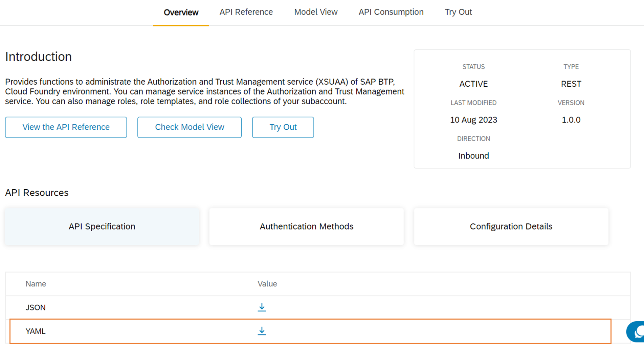This screenshot has width=644, height=347.
Task: Open the Try Out tab
Action: [x=458, y=12]
